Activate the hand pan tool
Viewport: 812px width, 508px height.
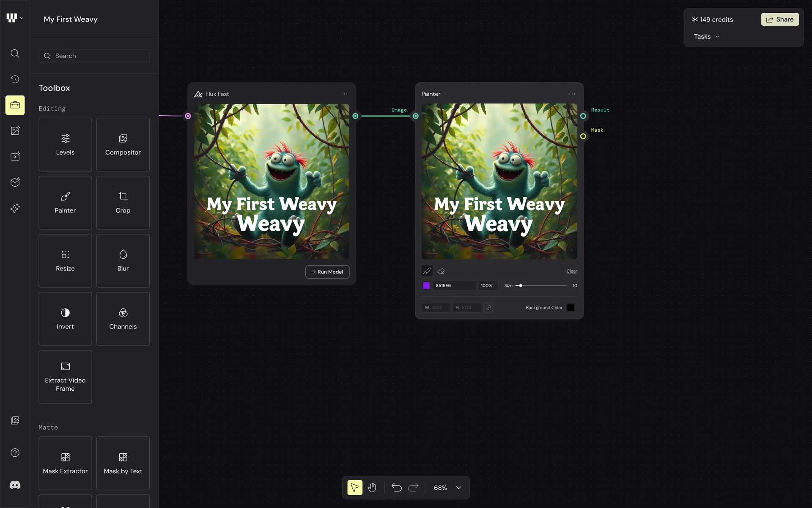[372, 488]
